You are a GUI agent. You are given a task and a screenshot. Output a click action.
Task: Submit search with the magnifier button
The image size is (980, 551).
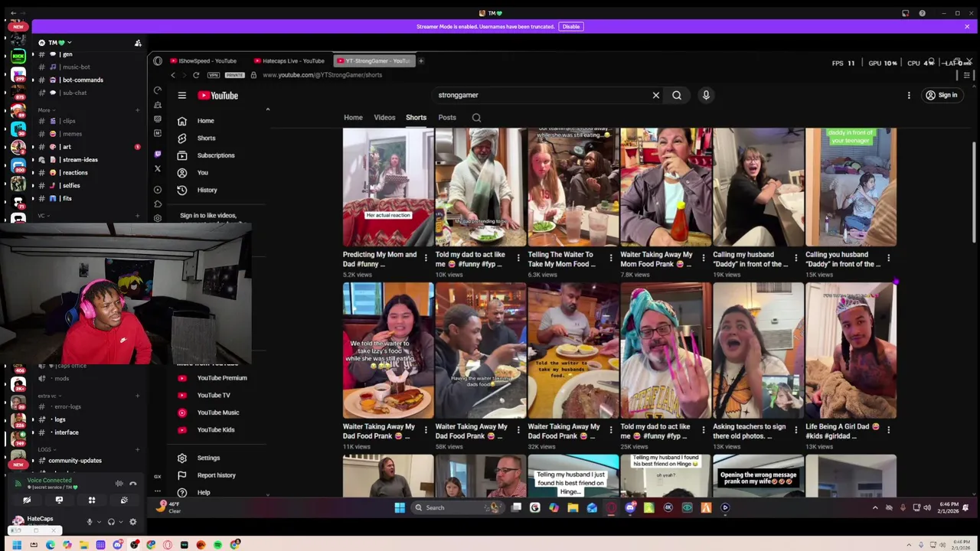tap(677, 95)
